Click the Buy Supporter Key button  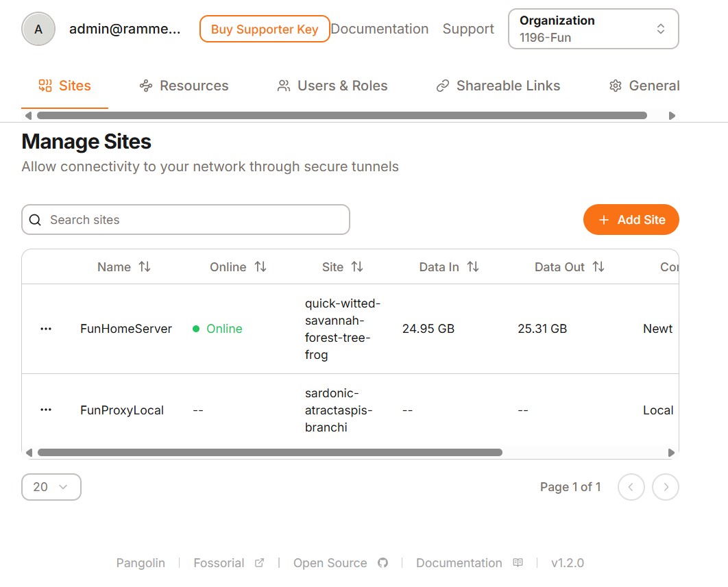click(x=265, y=29)
